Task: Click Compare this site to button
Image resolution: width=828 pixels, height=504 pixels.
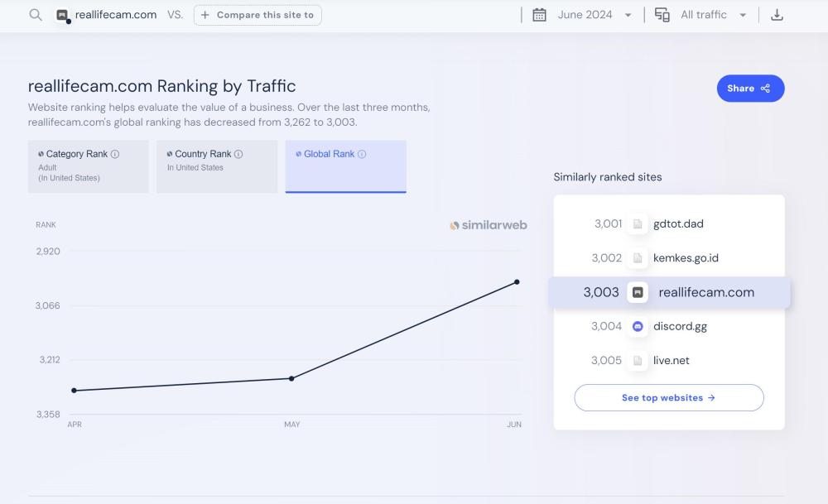Action: coord(258,15)
